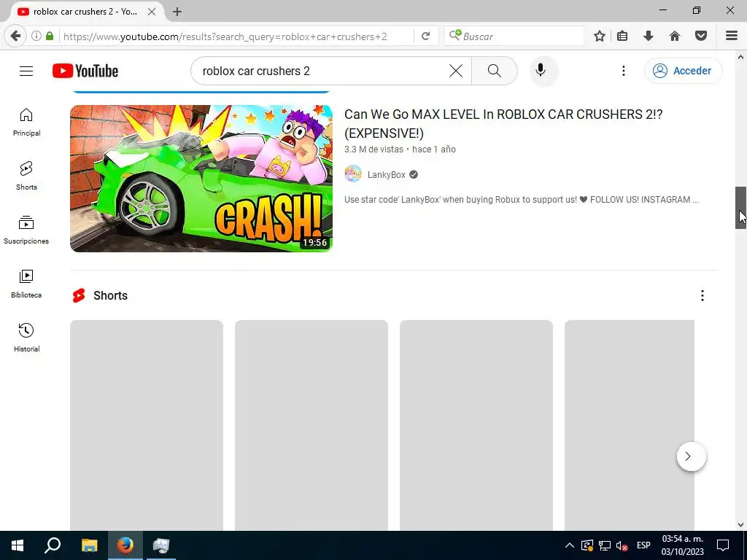The height and width of the screenshot is (560, 747).
Task: Open the taskbar clock and date
Action: [682, 545]
